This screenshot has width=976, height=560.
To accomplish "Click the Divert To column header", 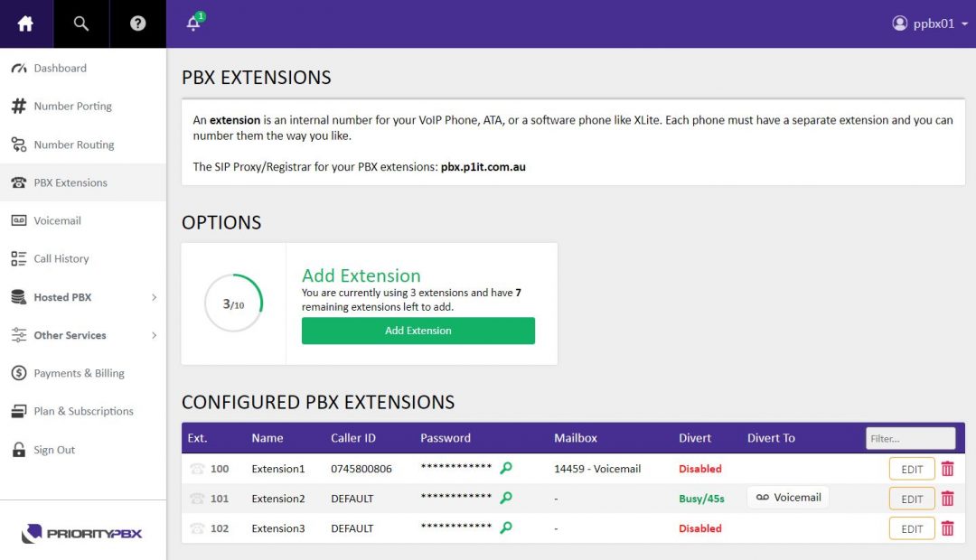I will pyautogui.click(x=771, y=438).
